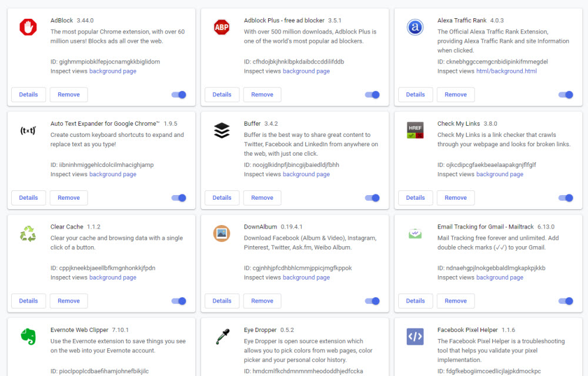The image size is (588, 376).
Task: Inspect Adblock Plus background page link
Action: (x=306, y=71)
